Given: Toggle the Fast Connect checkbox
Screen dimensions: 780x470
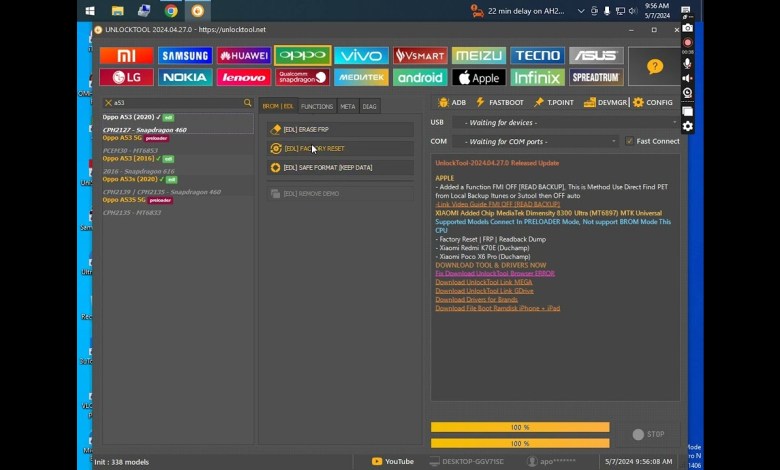Looking at the screenshot, I should click(629, 141).
